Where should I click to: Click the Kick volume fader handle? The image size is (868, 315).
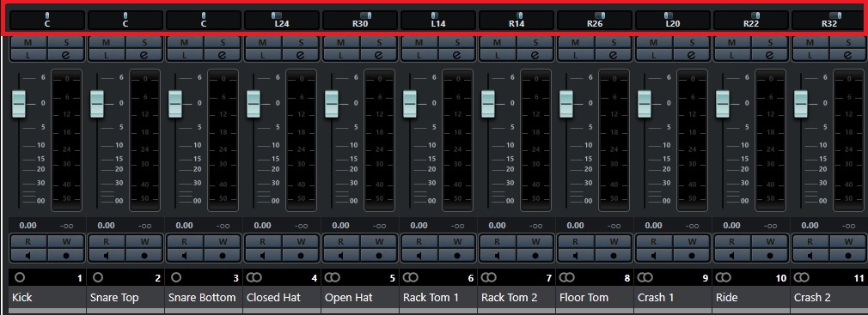pos(20,103)
